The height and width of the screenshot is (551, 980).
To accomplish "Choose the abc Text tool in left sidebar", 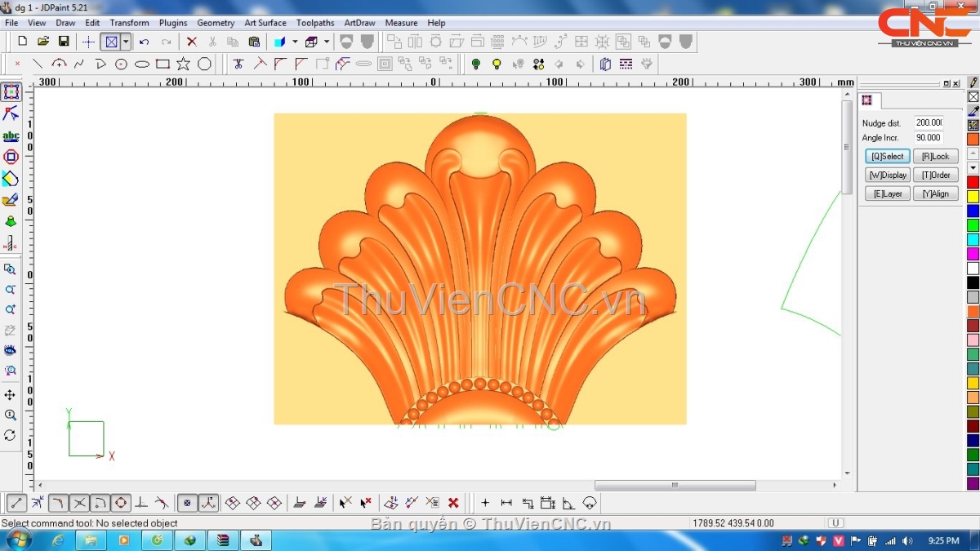I will point(11,136).
